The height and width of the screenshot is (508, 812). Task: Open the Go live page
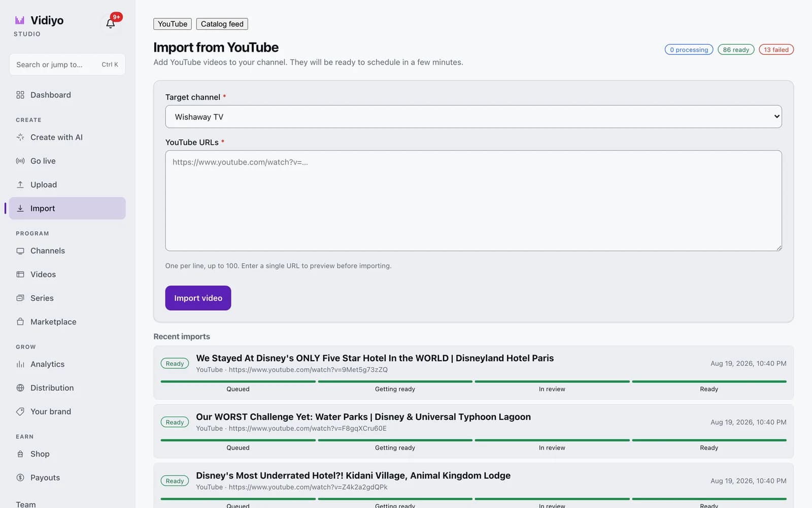pyautogui.click(x=67, y=161)
